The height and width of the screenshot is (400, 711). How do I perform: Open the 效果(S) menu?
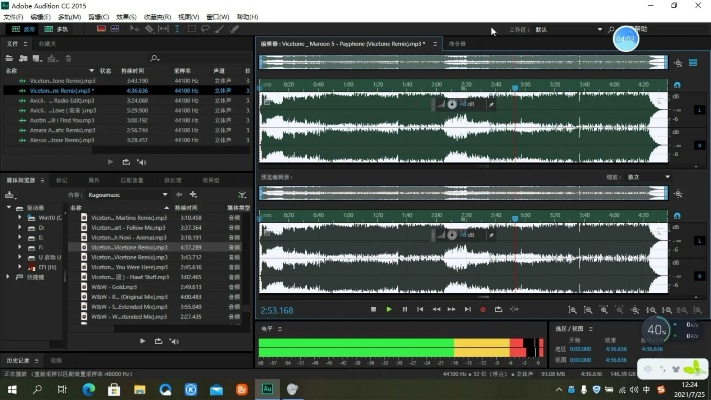(126, 17)
